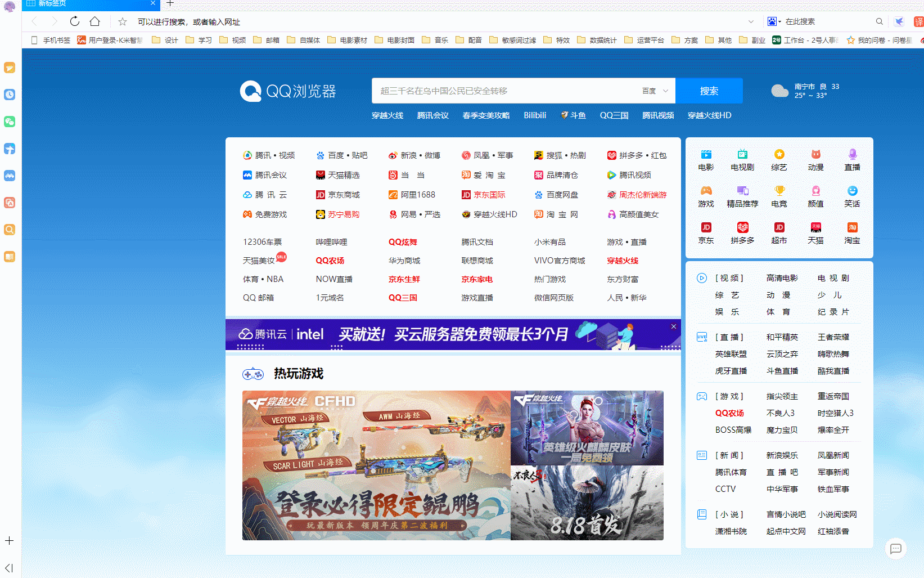Open 拼多多 icon in the right panel
This screenshot has height=578, width=924.
(x=742, y=234)
